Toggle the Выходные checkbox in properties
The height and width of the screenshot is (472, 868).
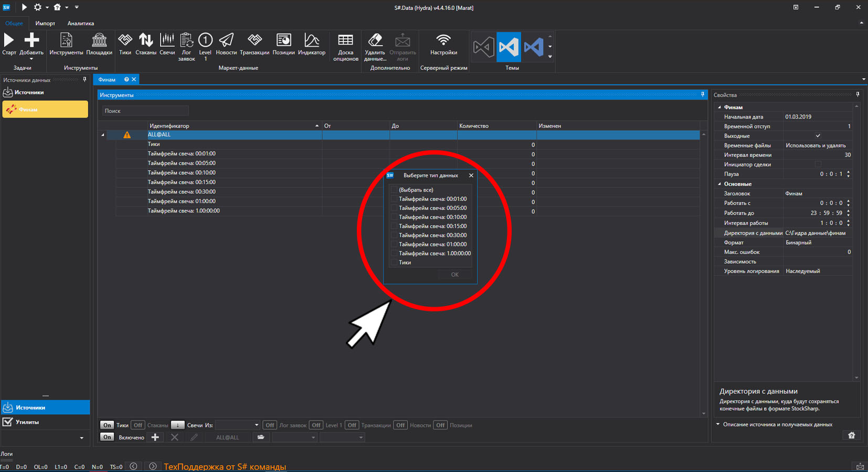(818, 136)
